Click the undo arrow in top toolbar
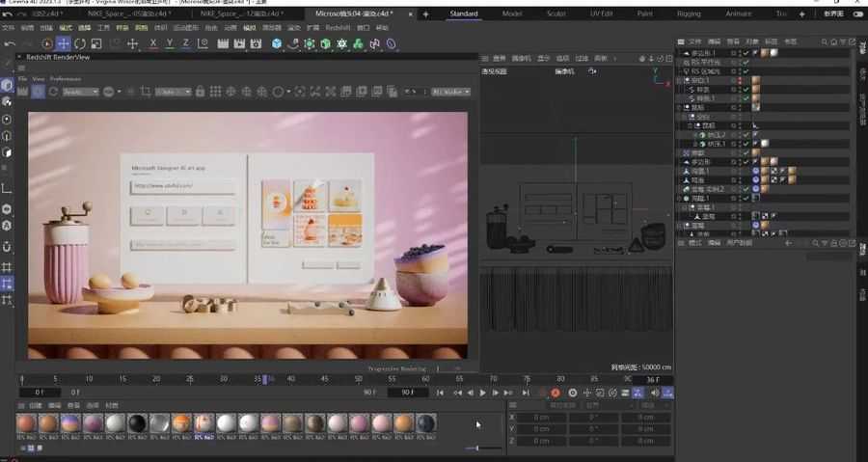This screenshot has height=462, width=868. (10, 43)
